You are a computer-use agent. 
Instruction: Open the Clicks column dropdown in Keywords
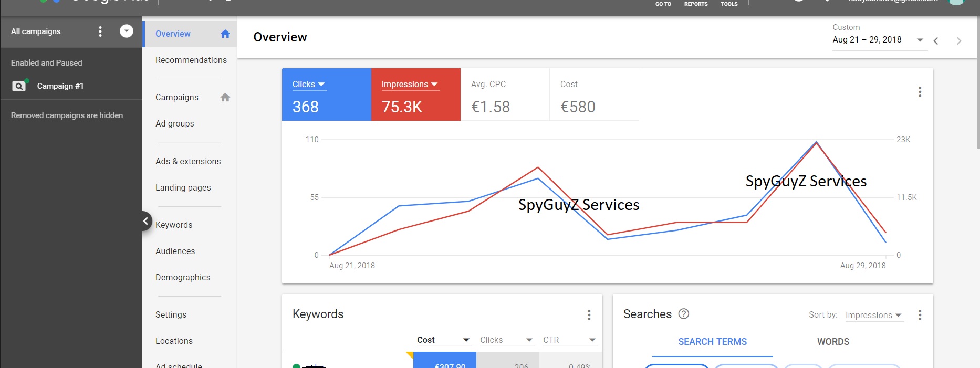coord(507,340)
